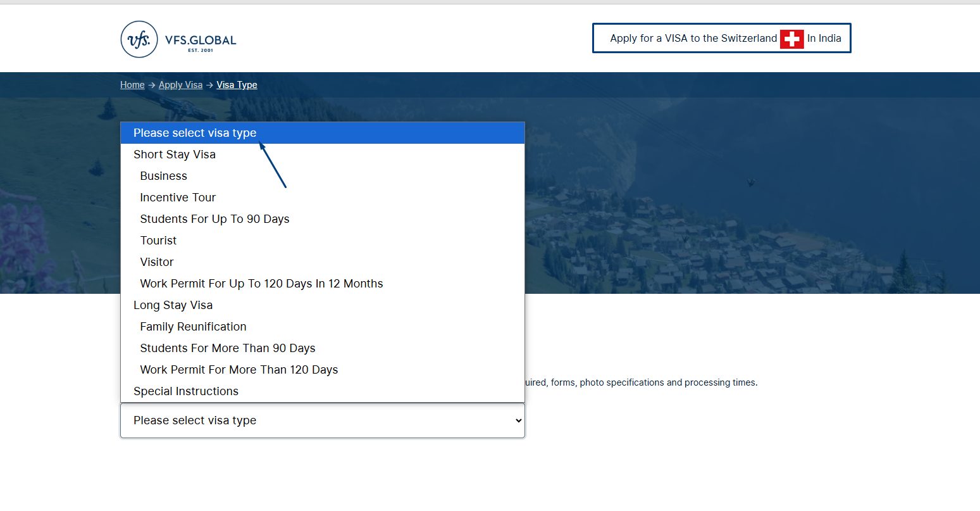Choose the Visitor visa option
This screenshot has width=980, height=511.
click(323, 262)
